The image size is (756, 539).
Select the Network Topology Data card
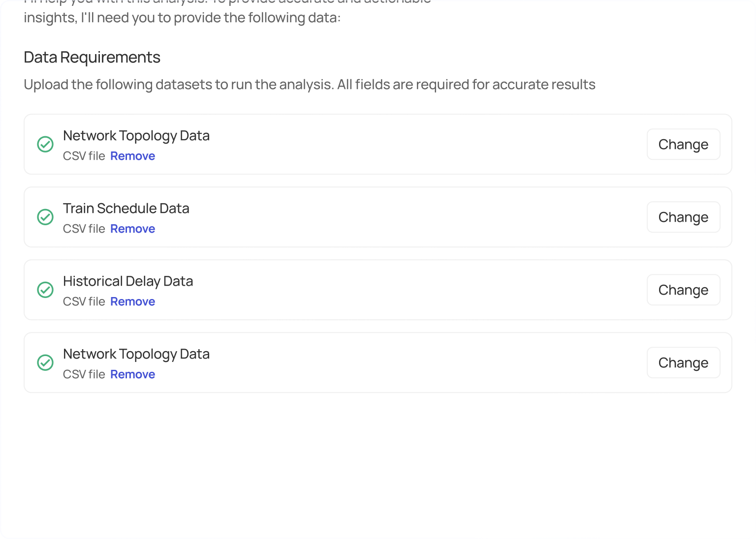click(x=378, y=144)
